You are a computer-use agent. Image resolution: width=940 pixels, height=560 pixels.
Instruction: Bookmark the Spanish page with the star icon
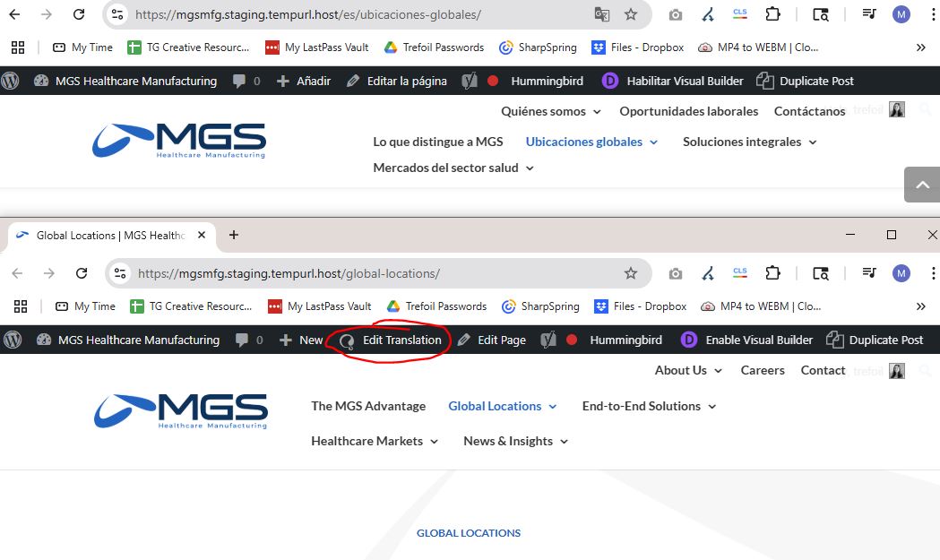[x=631, y=14]
